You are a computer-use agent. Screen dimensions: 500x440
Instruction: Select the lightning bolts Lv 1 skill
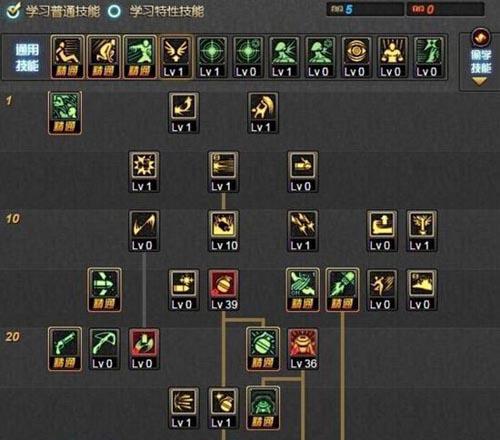pos(303,231)
